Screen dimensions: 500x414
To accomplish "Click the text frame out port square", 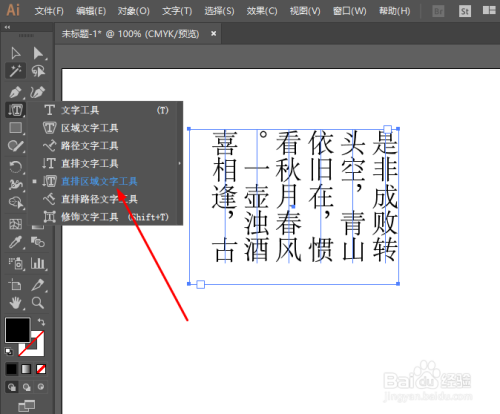I will point(200,284).
